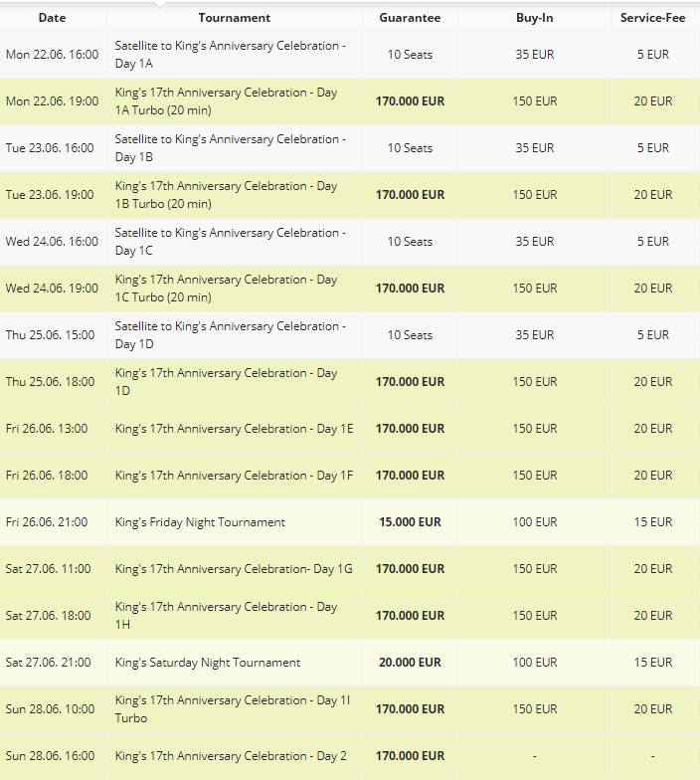Click the 15.000 EUR guarantee cell
The width and height of the screenshot is (700, 780).
pos(410,521)
